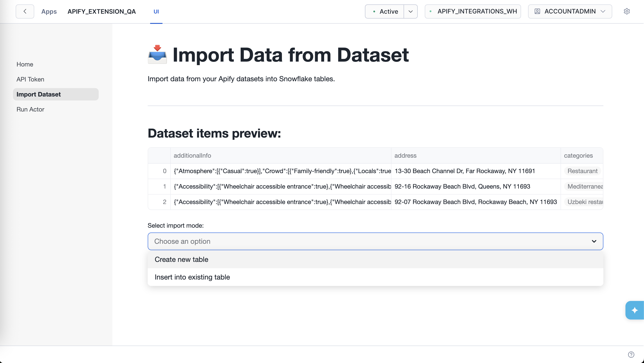Open the Active status dropdown chevron
Screen dimensions: 644x363
click(x=410, y=11)
